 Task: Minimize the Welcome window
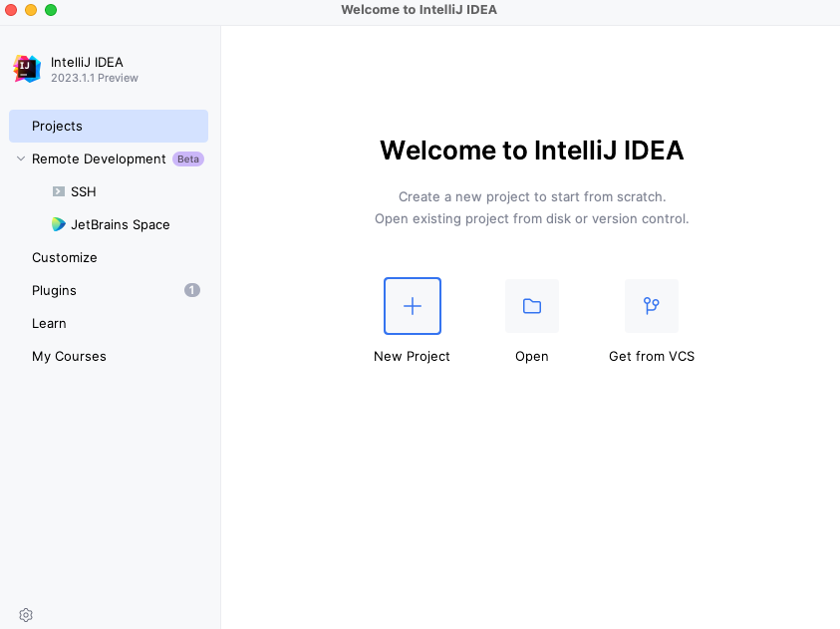tap(31, 10)
